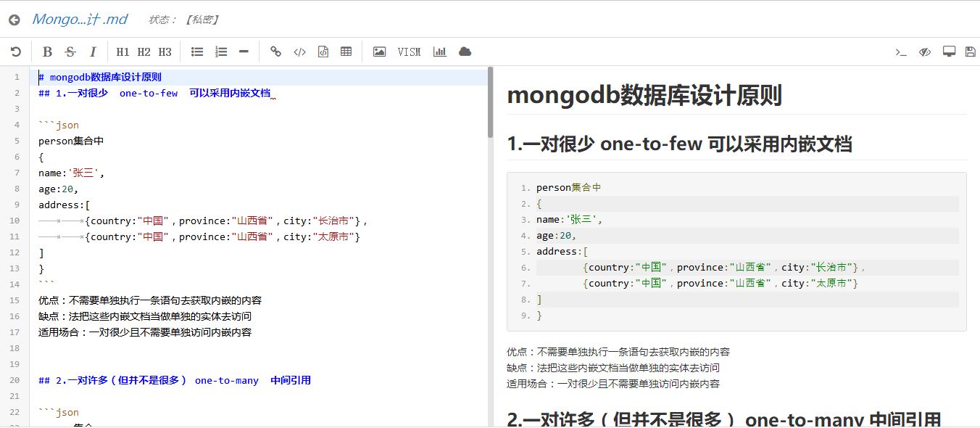Click "age:20," in the editor pane
The height and width of the screenshot is (428, 980).
pyautogui.click(x=58, y=189)
